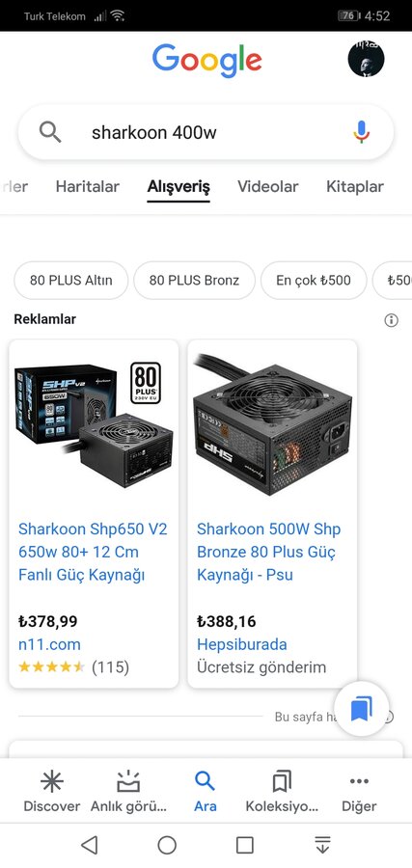412x868 pixels.
Task: Switch to the Haritalar tab
Action: 88,186
